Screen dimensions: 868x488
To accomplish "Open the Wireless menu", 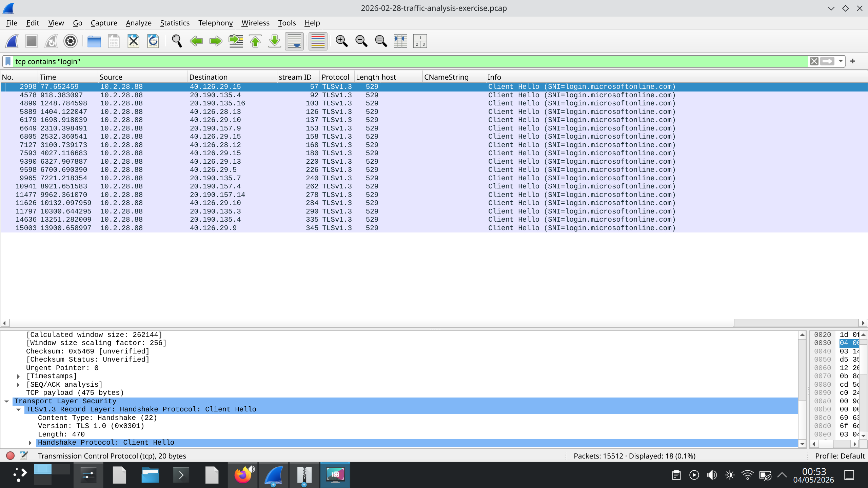I will click(255, 23).
